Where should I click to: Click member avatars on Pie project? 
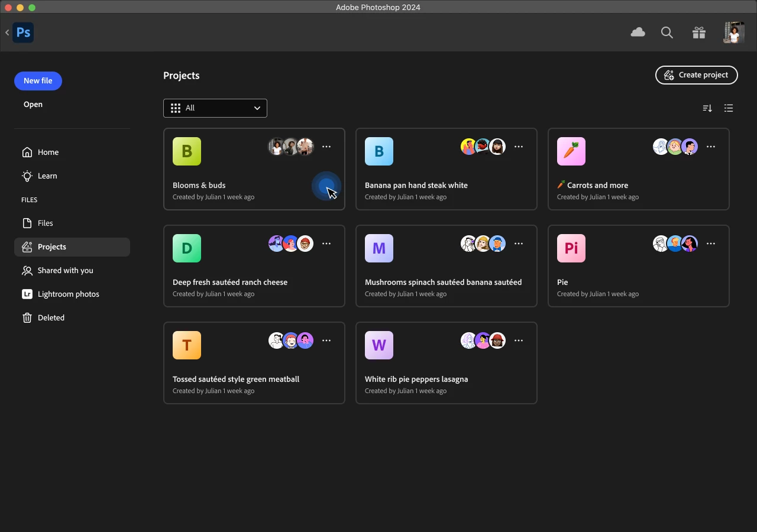point(675,244)
